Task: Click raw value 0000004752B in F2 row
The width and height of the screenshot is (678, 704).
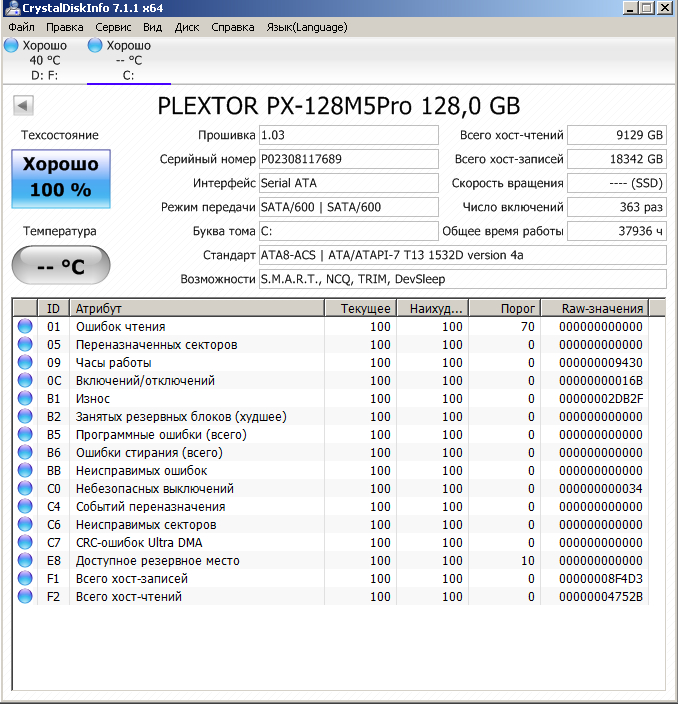Action: point(601,597)
